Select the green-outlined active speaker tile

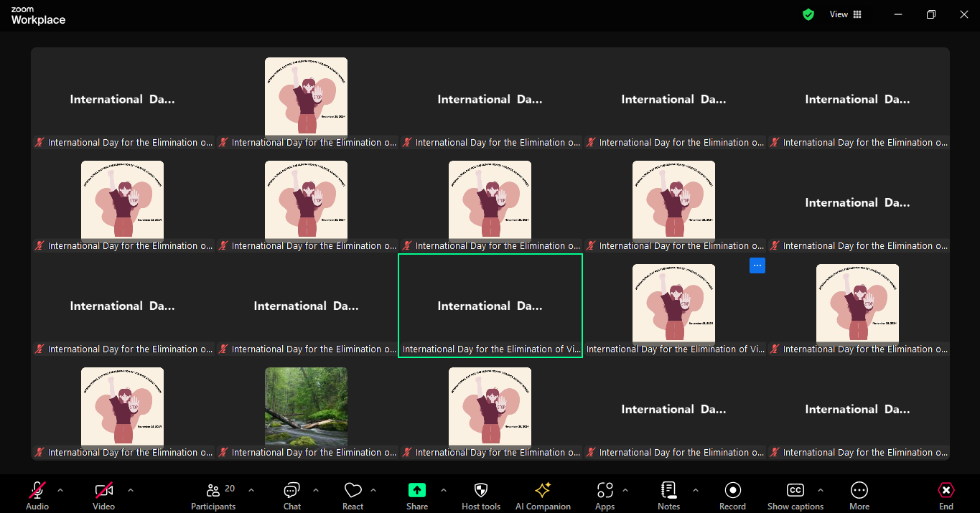(490, 306)
